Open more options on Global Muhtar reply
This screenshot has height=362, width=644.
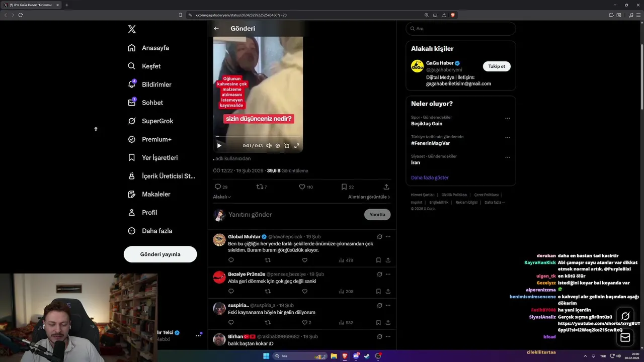388,237
